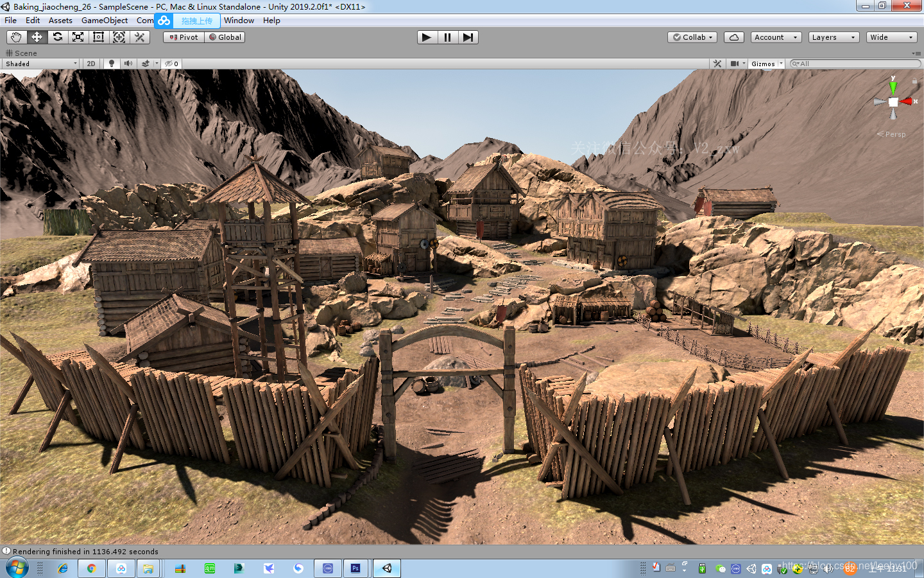Open Unity cloud Services button
The image size is (924, 578).
coord(734,37)
